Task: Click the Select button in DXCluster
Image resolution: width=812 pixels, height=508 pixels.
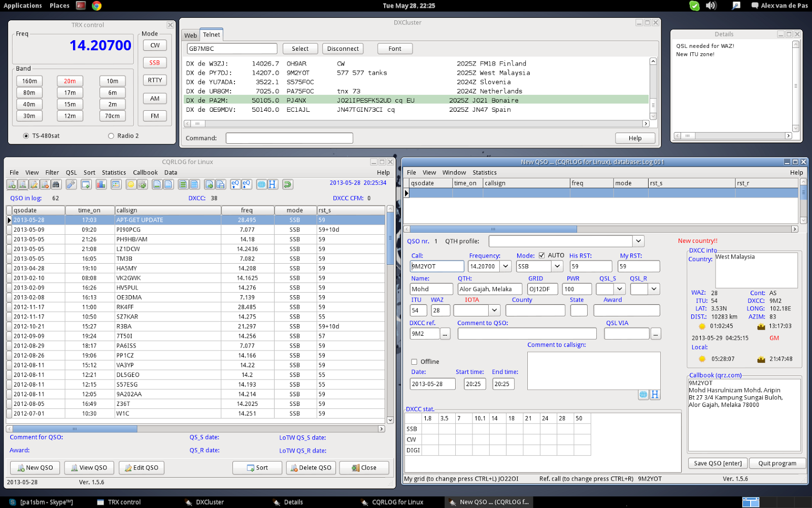Action: coord(300,49)
